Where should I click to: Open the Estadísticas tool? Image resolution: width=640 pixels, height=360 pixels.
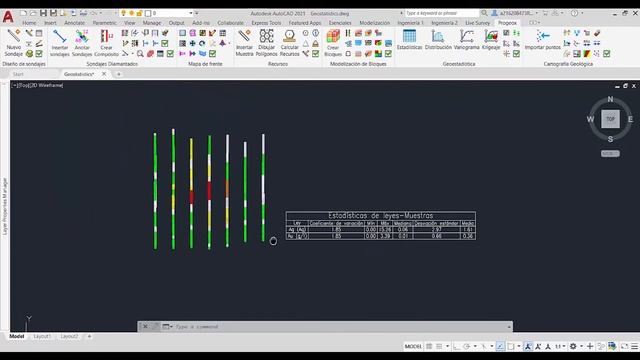click(x=409, y=40)
